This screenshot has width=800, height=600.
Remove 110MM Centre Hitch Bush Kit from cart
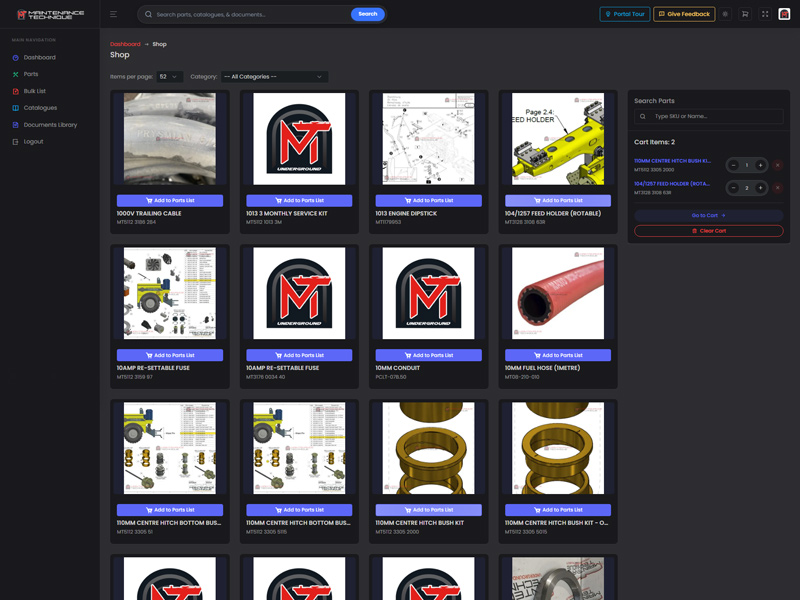pyautogui.click(x=777, y=165)
